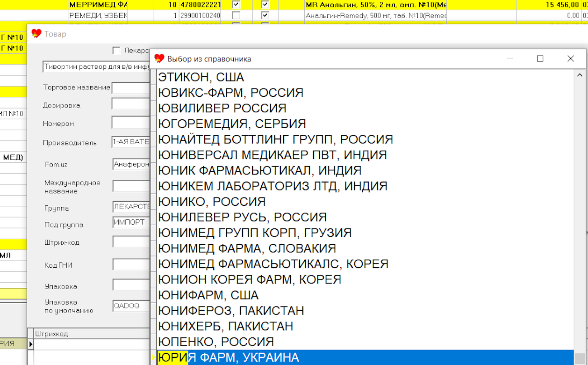Maximize the Выбор из справочника window
The width and height of the screenshot is (588, 365).
tap(540, 58)
